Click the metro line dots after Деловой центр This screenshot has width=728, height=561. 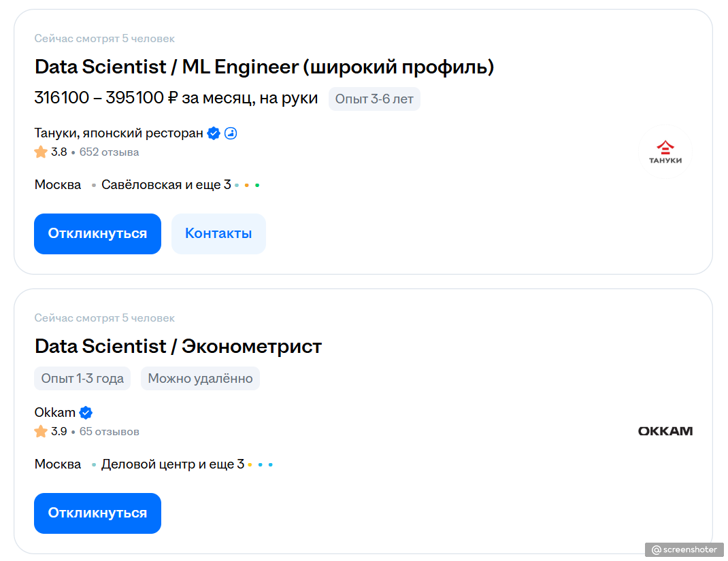(x=260, y=465)
